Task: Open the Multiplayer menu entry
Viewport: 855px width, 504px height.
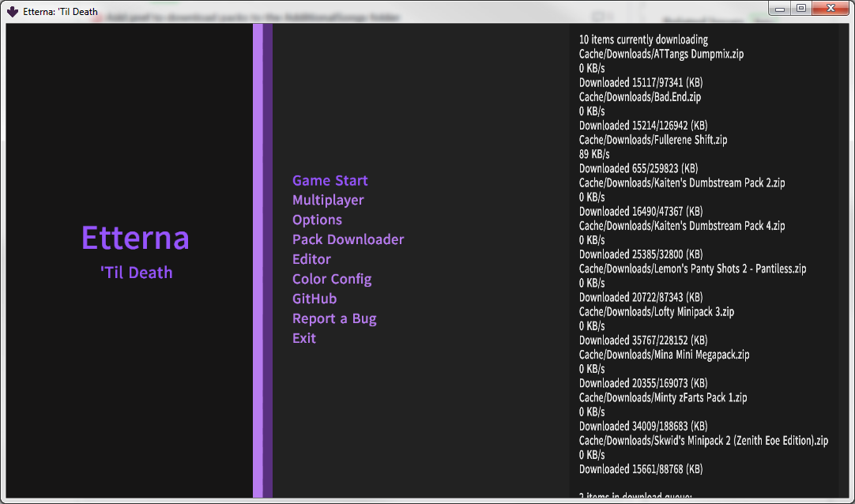Action: (x=328, y=200)
